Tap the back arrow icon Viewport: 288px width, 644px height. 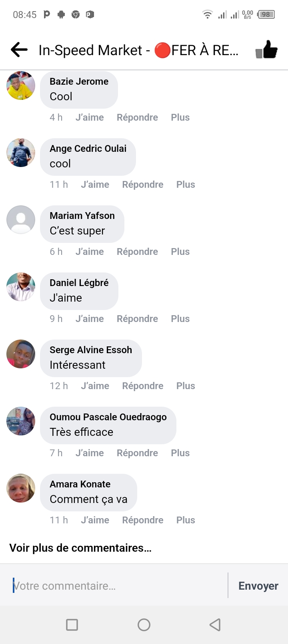(x=19, y=50)
